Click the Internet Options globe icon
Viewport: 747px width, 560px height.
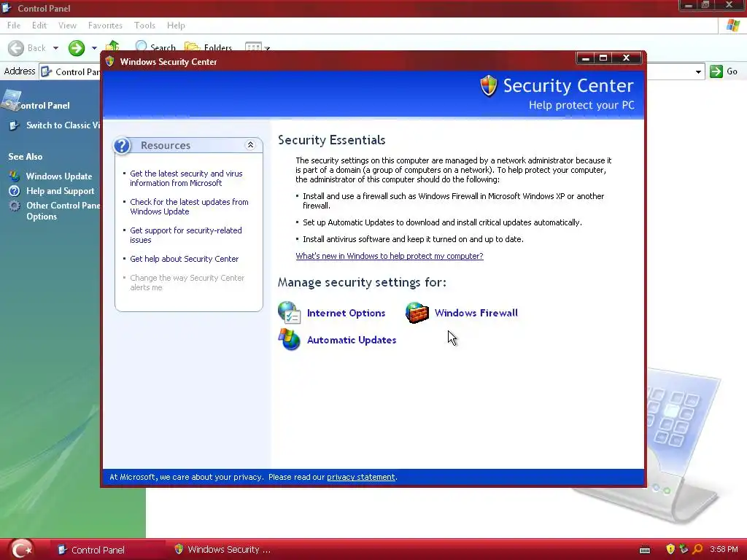click(289, 313)
